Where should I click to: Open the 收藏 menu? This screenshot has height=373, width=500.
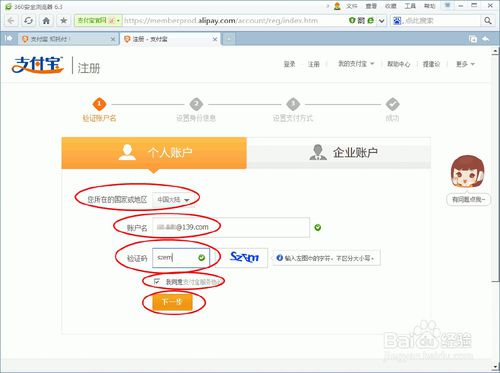click(x=390, y=6)
